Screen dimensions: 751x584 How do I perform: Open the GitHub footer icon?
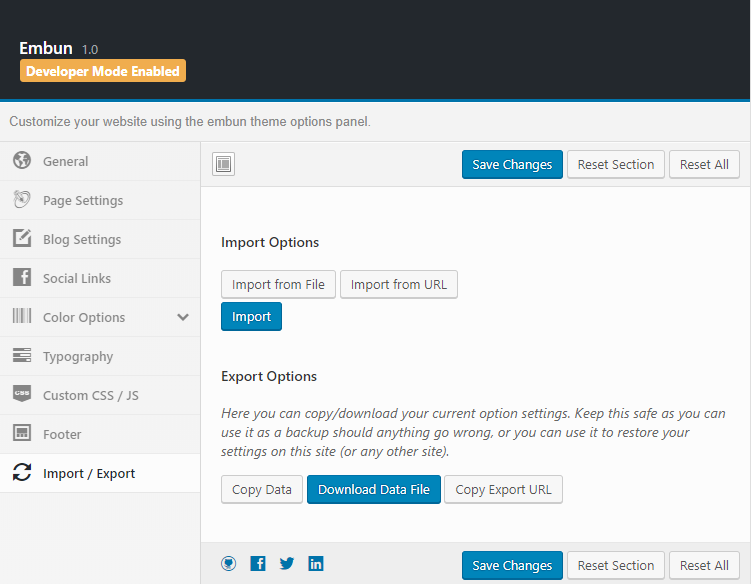[228, 563]
